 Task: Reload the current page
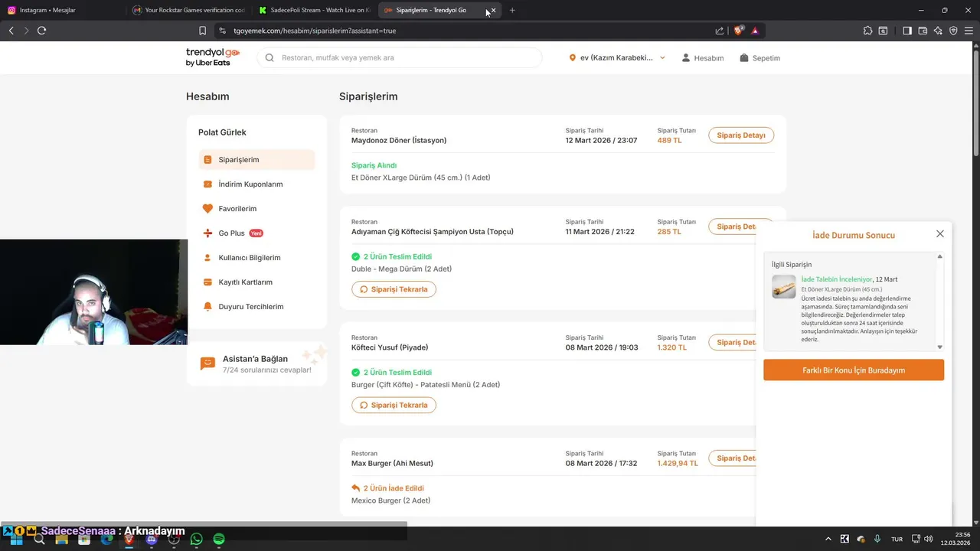41,31
